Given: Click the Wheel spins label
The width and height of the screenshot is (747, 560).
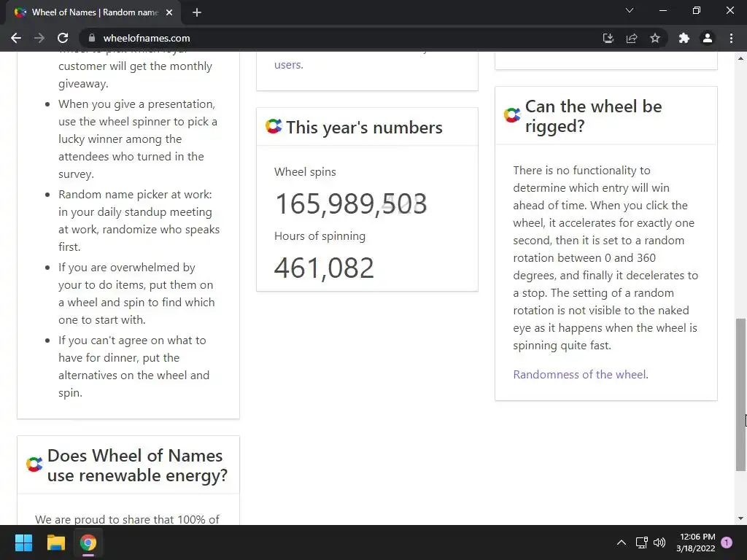Looking at the screenshot, I should pos(305,172).
